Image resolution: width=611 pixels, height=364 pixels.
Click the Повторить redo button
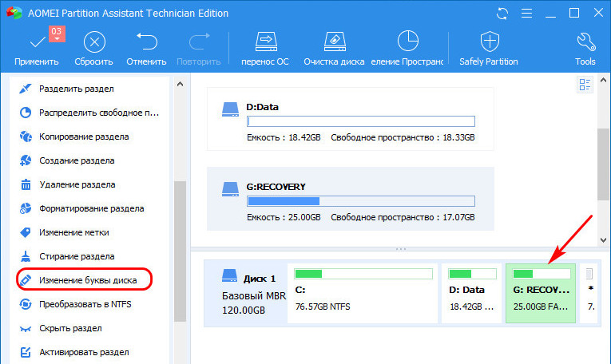[199, 49]
